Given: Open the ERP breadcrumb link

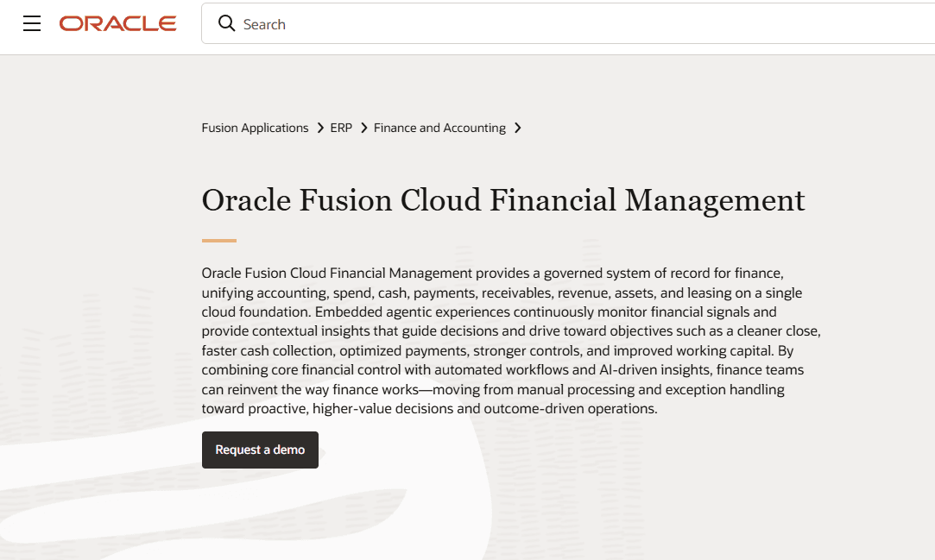Looking at the screenshot, I should 341,128.
